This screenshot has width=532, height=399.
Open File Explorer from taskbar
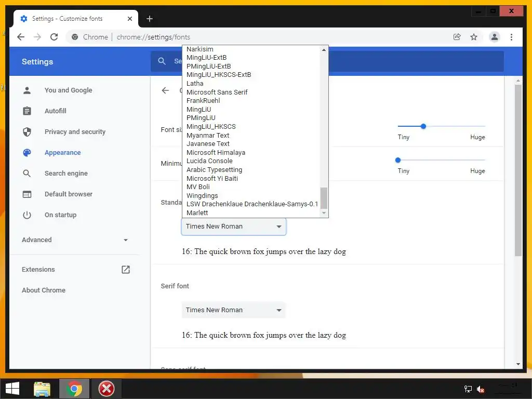(42, 389)
